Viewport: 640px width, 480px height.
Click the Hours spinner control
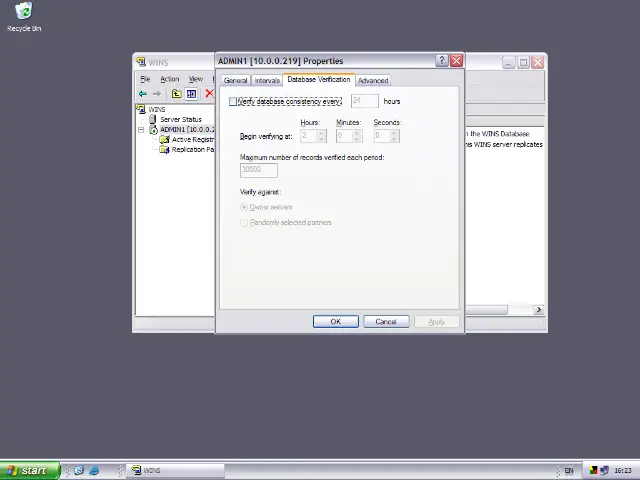click(x=313, y=136)
